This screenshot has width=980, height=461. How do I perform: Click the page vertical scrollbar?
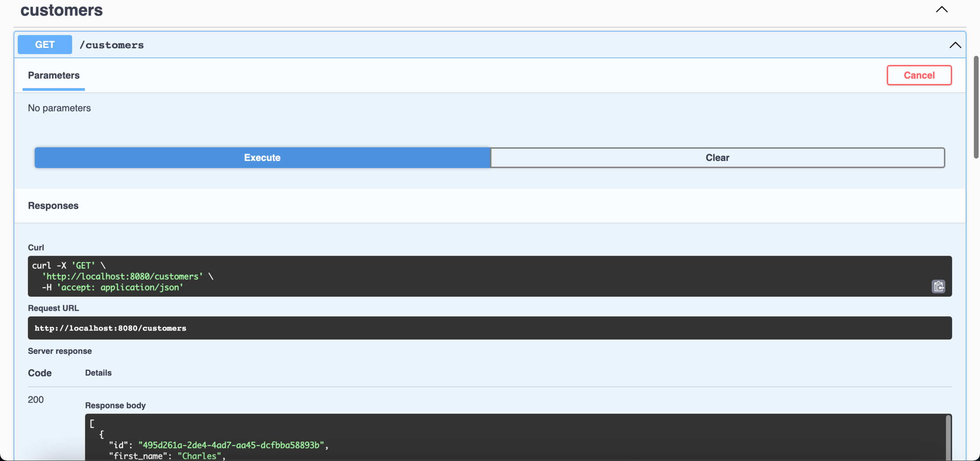(976, 107)
